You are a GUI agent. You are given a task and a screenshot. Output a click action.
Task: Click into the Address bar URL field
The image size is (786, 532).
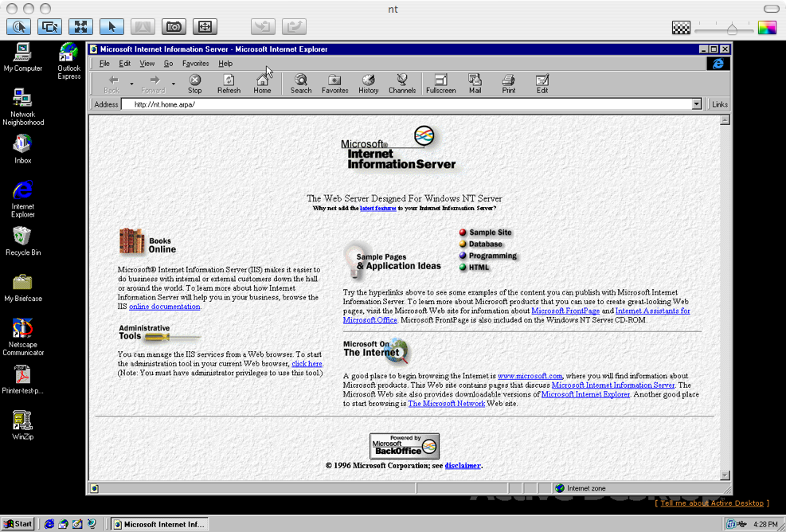(406, 104)
